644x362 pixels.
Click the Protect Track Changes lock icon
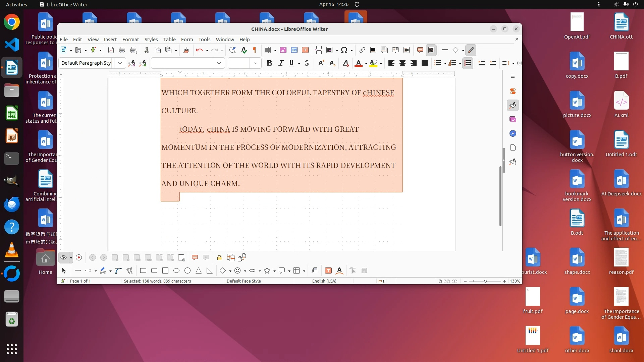point(219,257)
